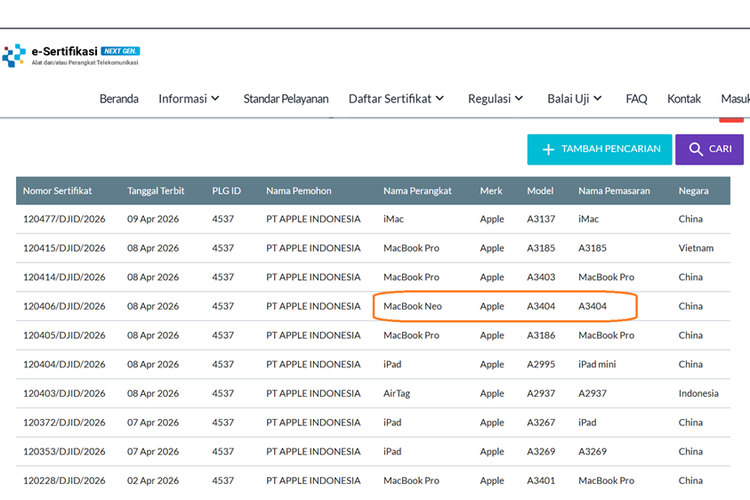Click the plus icon in Tambah Pencarian
This screenshot has height=500, width=750.
coord(547,150)
